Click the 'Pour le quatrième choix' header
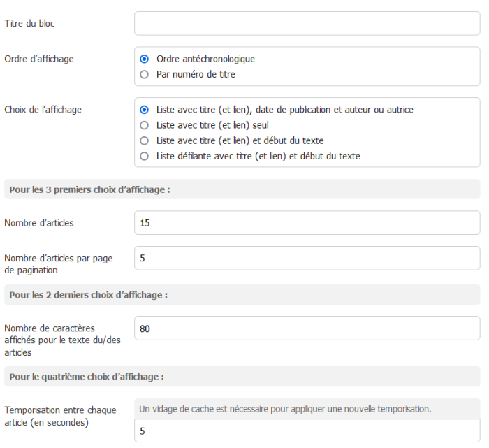The height and width of the screenshot is (448, 489). [x=87, y=377]
